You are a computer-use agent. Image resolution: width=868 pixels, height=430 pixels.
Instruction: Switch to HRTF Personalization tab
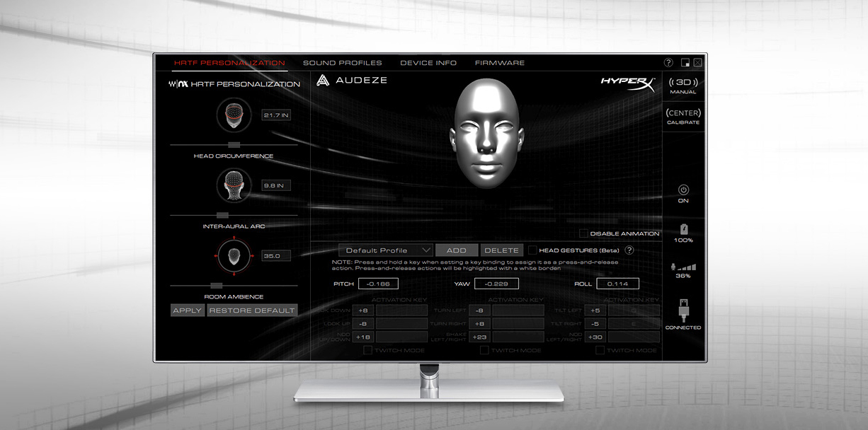pos(229,63)
